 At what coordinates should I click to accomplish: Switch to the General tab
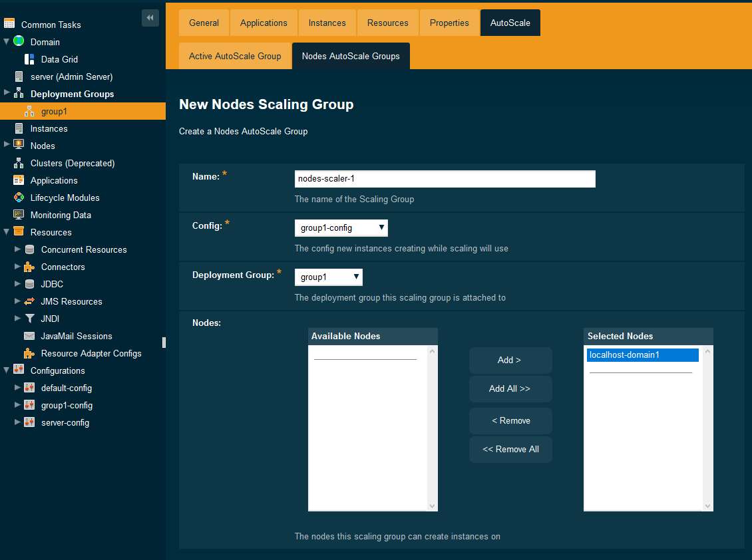[x=204, y=23]
